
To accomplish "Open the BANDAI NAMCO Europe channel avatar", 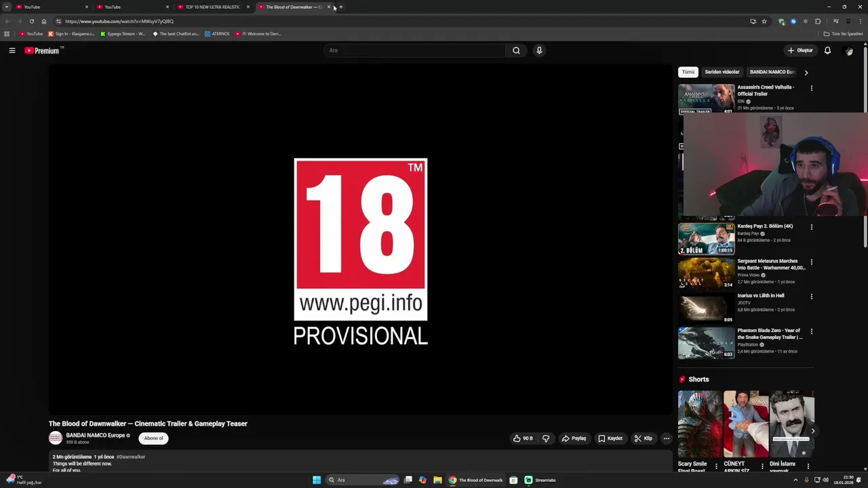I will (56, 439).
